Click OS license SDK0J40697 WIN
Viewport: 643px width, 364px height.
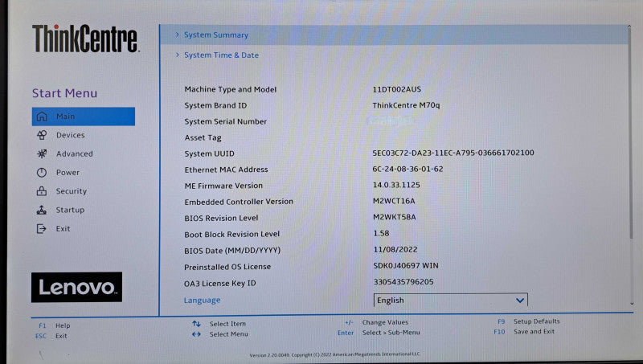click(x=406, y=266)
